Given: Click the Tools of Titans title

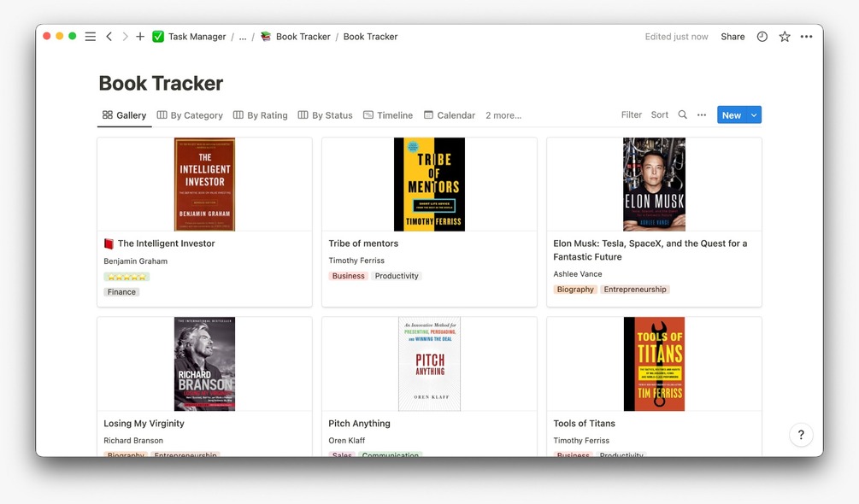Looking at the screenshot, I should click(584, 424).
